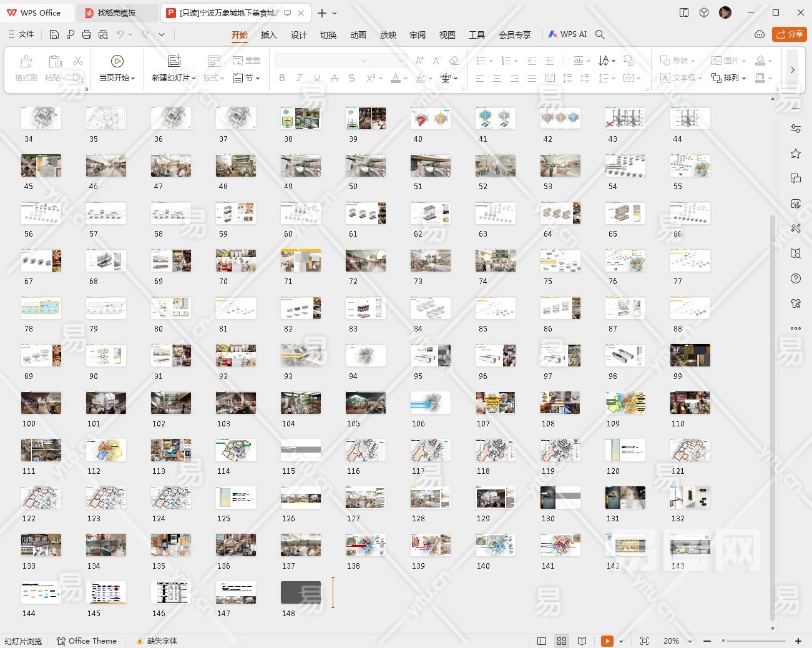Expand the 排列 (Arrange) dropdown
This screenshot has height=648, width=812.
coord(729,78)
